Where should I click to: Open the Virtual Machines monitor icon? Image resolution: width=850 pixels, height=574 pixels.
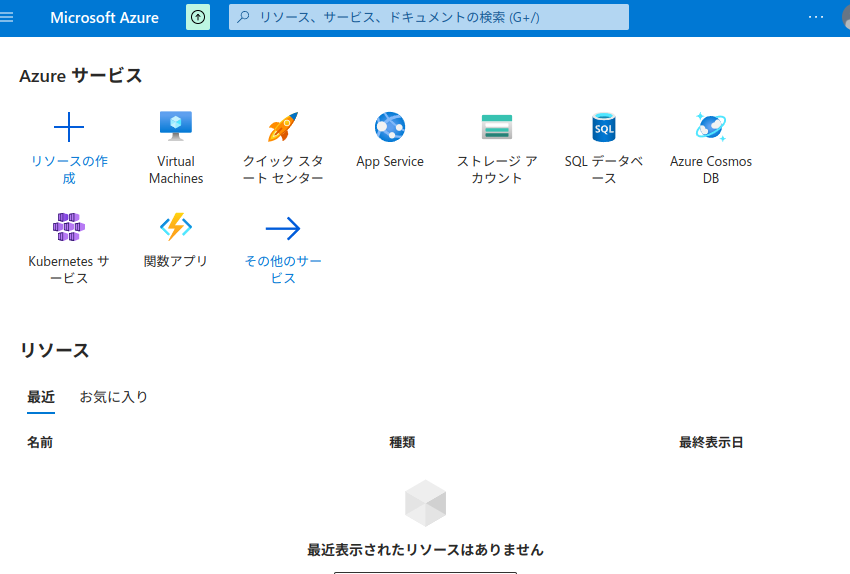pos(176,126)
